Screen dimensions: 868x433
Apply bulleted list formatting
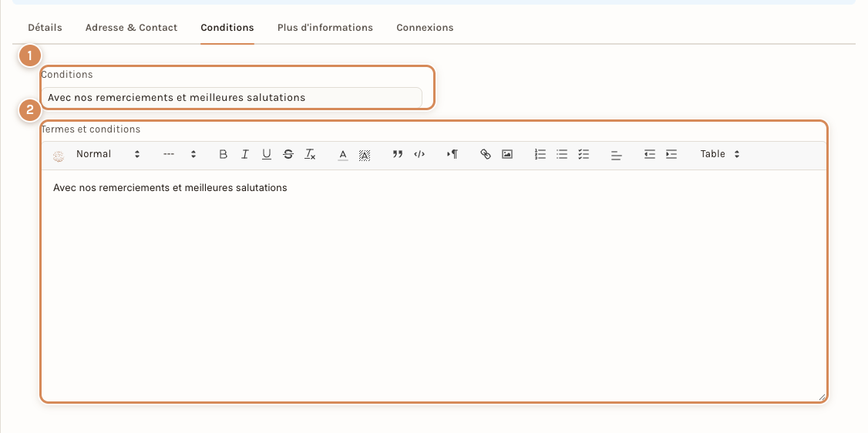(x=562, y=154)
